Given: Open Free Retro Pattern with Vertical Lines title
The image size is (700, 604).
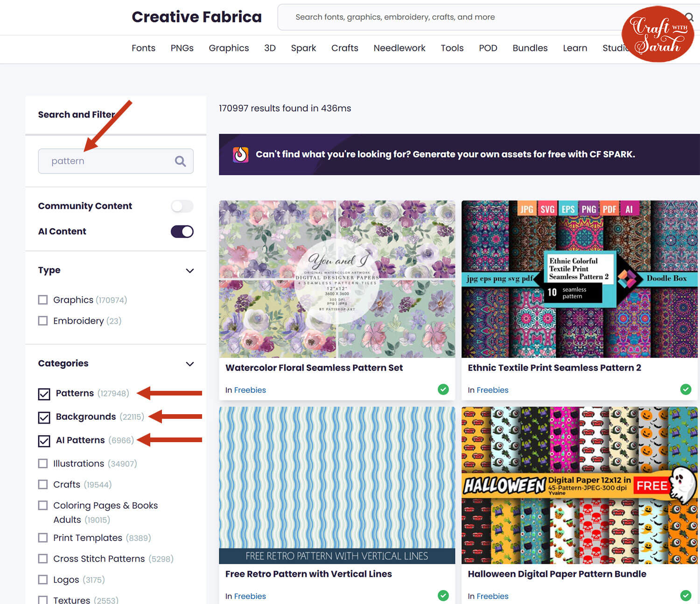Looking at the screenshot, I should (308, 574).
